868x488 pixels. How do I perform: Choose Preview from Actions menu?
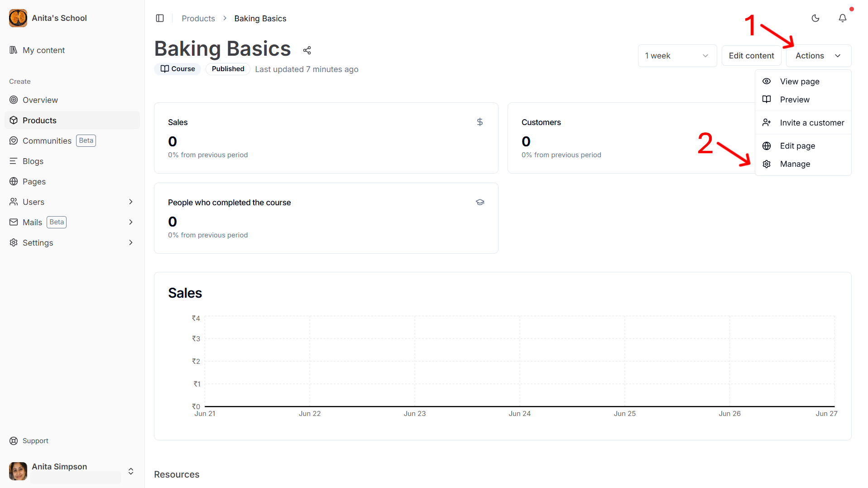click(803, 100)
